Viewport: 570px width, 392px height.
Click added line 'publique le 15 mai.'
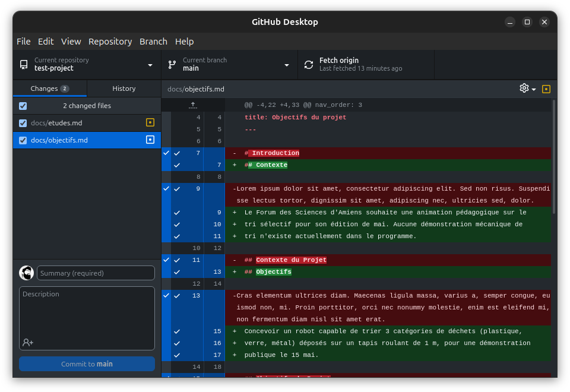tap(388, 355)
